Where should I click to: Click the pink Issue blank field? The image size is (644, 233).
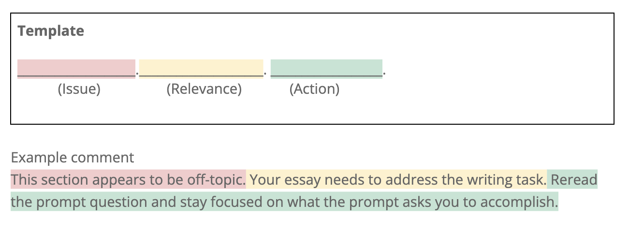click(76, 69)
